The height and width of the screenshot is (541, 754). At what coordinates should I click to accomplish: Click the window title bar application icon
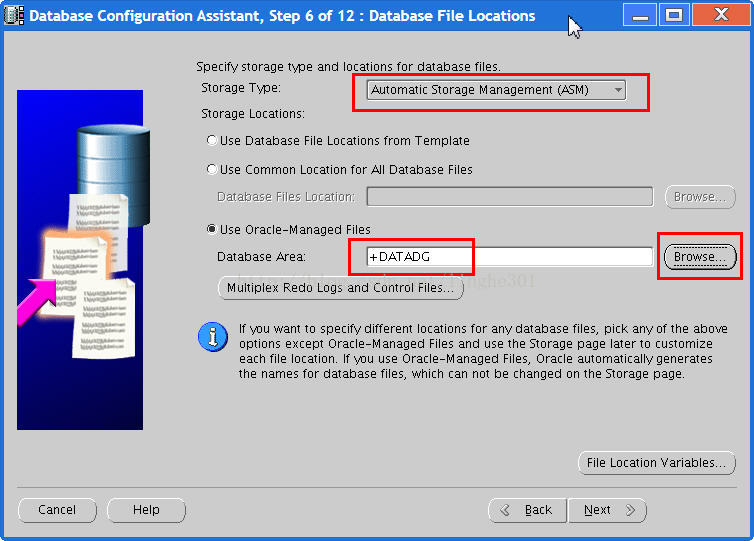coord(13,15)
